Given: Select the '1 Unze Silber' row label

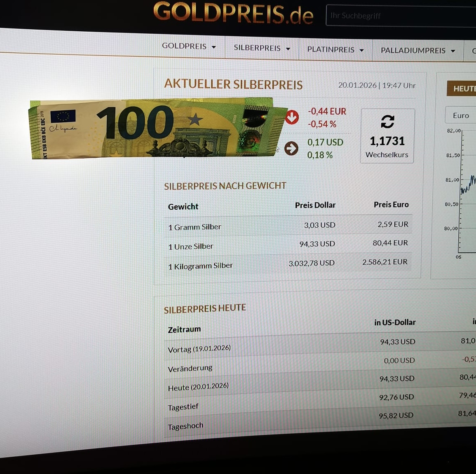Looking at the screenshot, I should pyautogui.click(x=191, y=246).
